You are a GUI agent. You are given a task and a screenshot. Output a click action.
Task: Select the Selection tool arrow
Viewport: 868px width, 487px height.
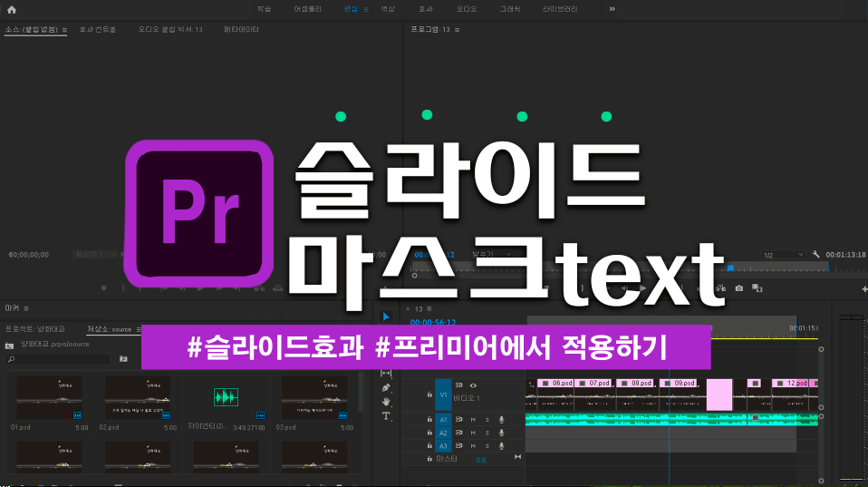click(x=386, y=317)
